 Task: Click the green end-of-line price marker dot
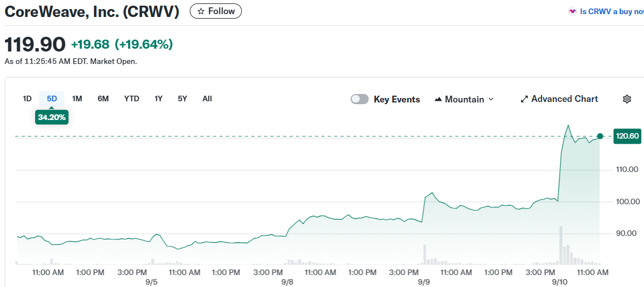click(600, 136)
